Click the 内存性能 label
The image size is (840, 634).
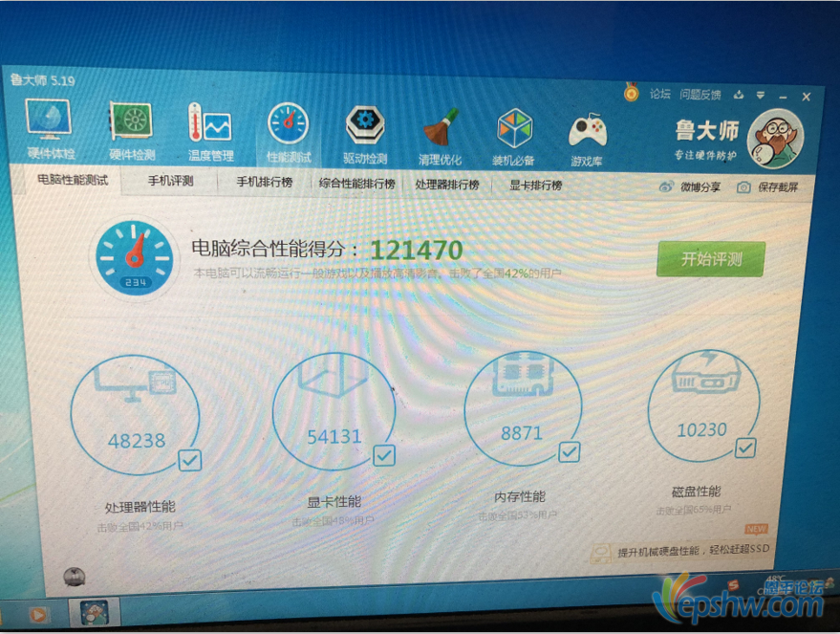pyautogui.click(x=520, y=497)
